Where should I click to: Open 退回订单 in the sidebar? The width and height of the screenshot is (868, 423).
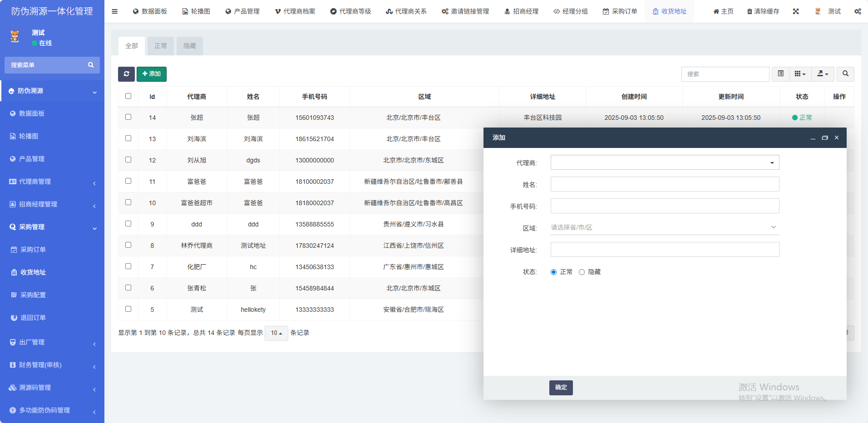[x=33, y=318]
